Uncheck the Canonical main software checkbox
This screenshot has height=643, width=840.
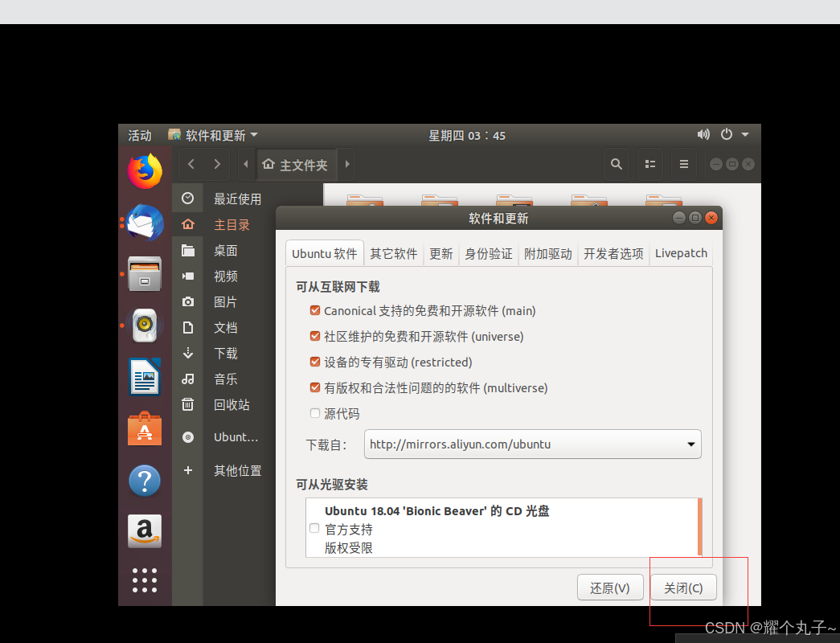pos(315,310)
